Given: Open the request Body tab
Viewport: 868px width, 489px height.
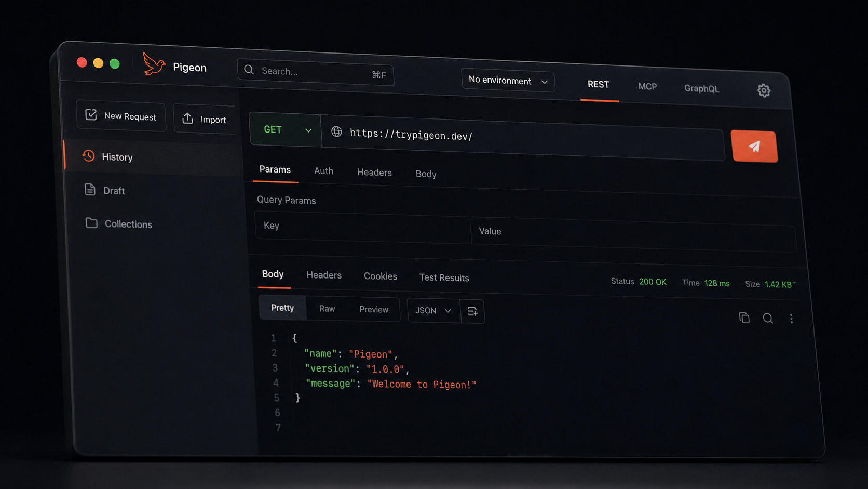Looking at the screenshot, I should click(x=426, y=174).
